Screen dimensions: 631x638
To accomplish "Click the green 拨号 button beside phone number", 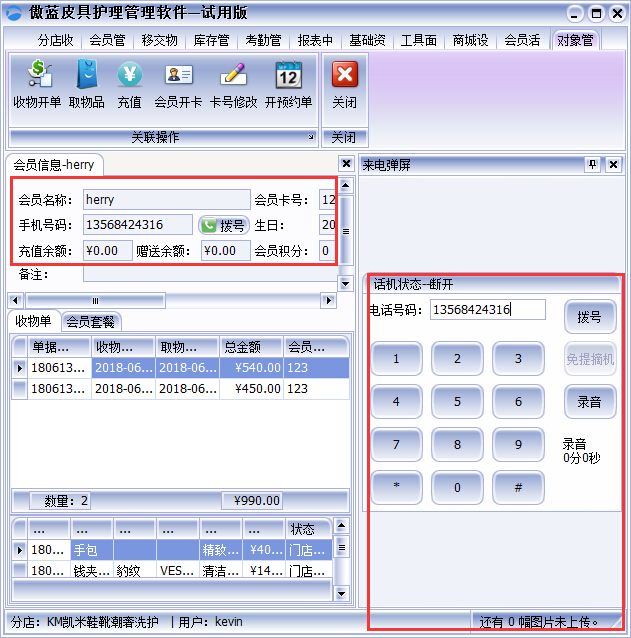I will click(x=223, y=225).
